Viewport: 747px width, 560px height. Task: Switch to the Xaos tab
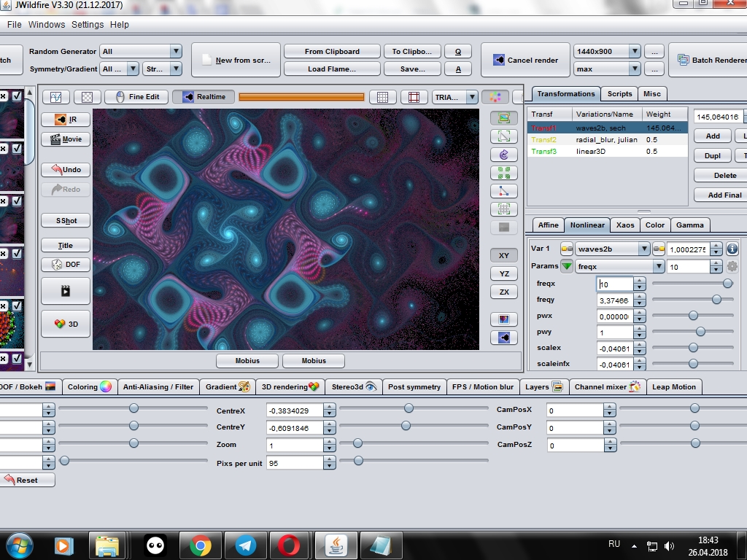click(x=625, y=225)
